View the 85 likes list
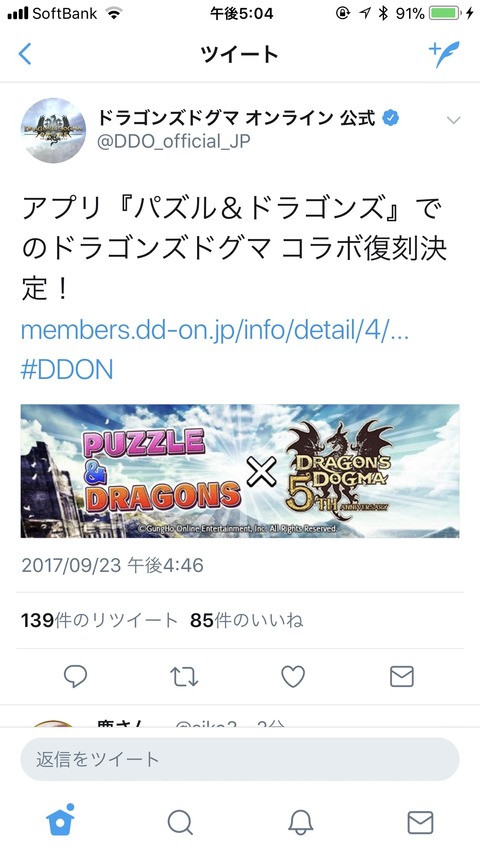Viewport: 480px width, 854px height. tap(247, 620)
